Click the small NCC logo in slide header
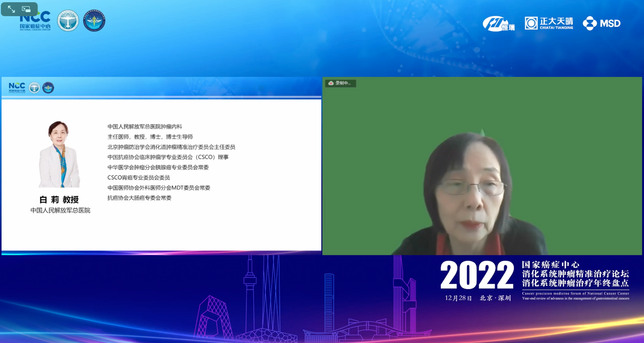The width and height of the screenshot is (644, 343). 17,88
